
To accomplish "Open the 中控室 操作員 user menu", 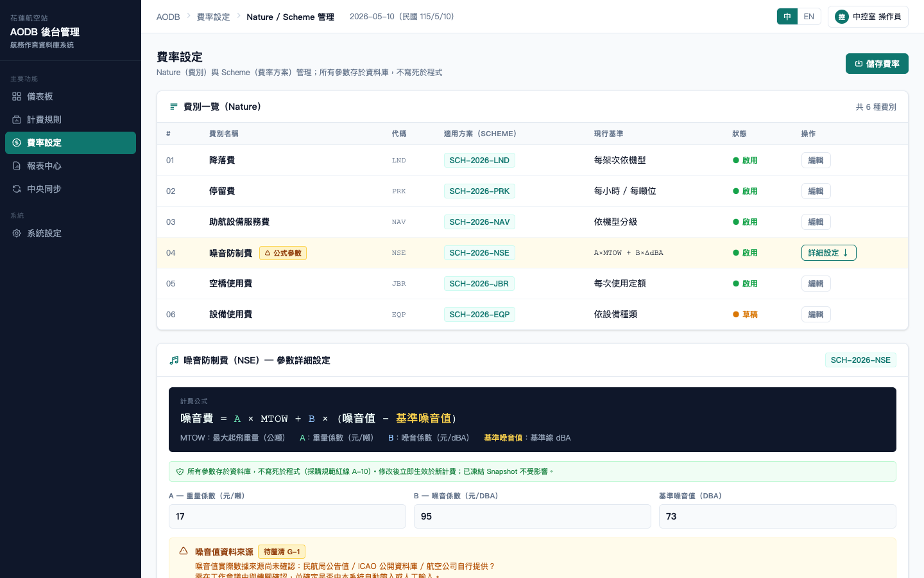I will click(x=868, y=17).
